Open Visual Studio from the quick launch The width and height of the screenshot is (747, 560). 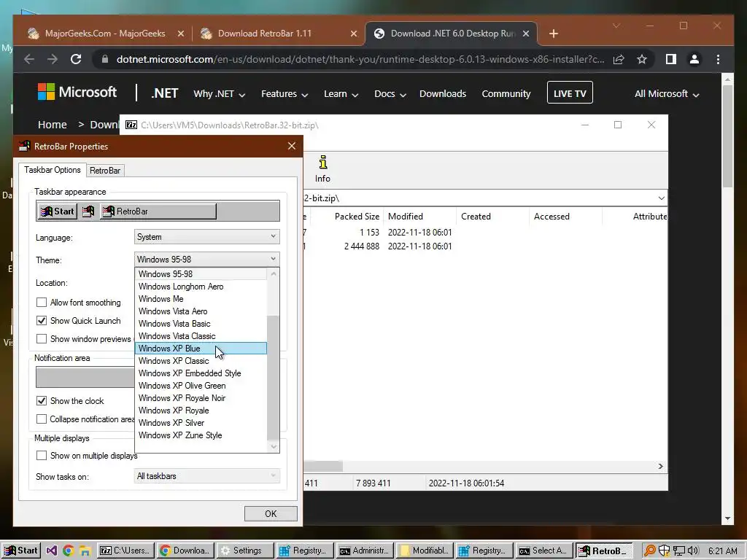click(x=52, y=551)
